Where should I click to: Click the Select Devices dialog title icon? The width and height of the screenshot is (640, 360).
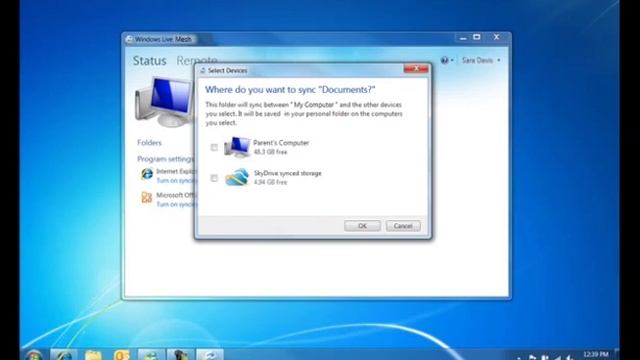coord(202,71)
